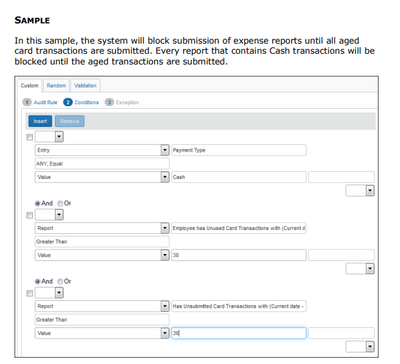Click the Payment Type field
This screenshot has width=400, height=364.
point(239,150)
